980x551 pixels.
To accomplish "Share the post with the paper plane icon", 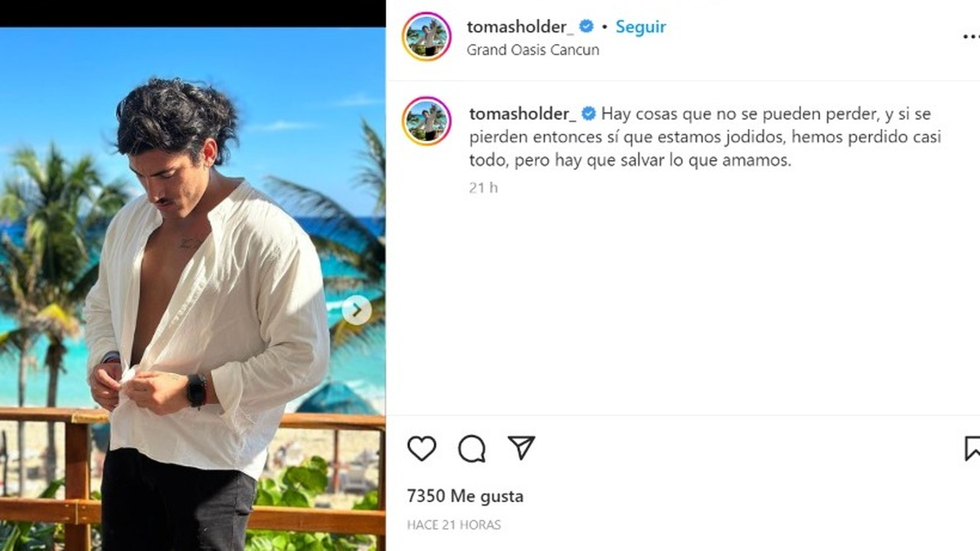I will 521,447.
